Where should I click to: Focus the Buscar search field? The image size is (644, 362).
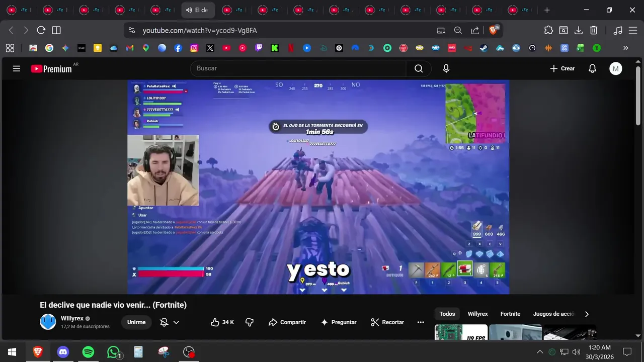click(x=298, y=68)
